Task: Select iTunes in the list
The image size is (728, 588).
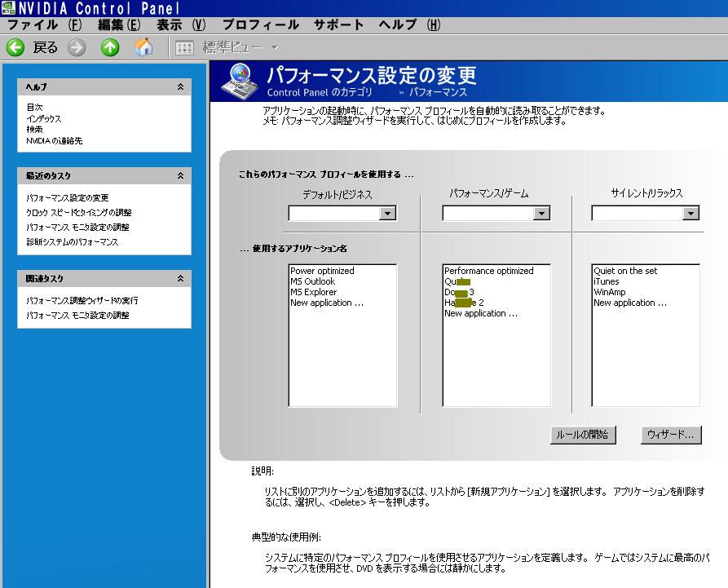Action: point(607,281)
